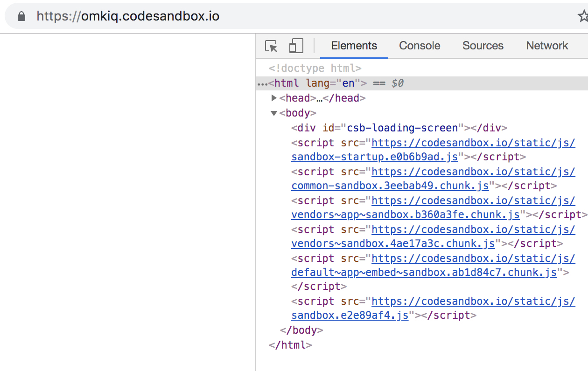Click the opening body tag text
The height and width of the screenshot is (371, 588).
(x=298, y=113)
